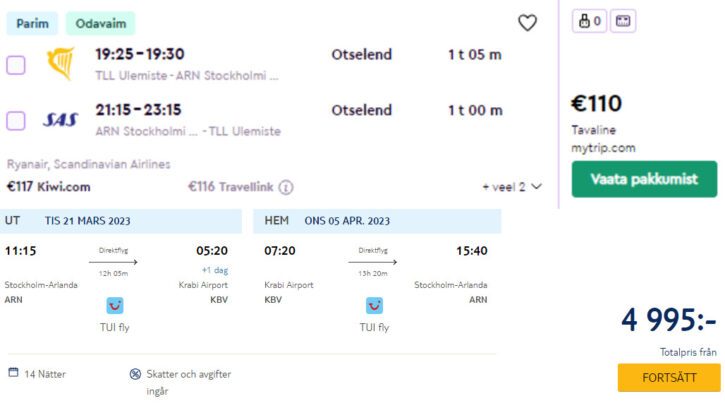The height and width of the screenshot is (403, 725).
Task: Click the TUI fly logo on the outbound flight
Action: pyautogui.click(x=115, y=305)
